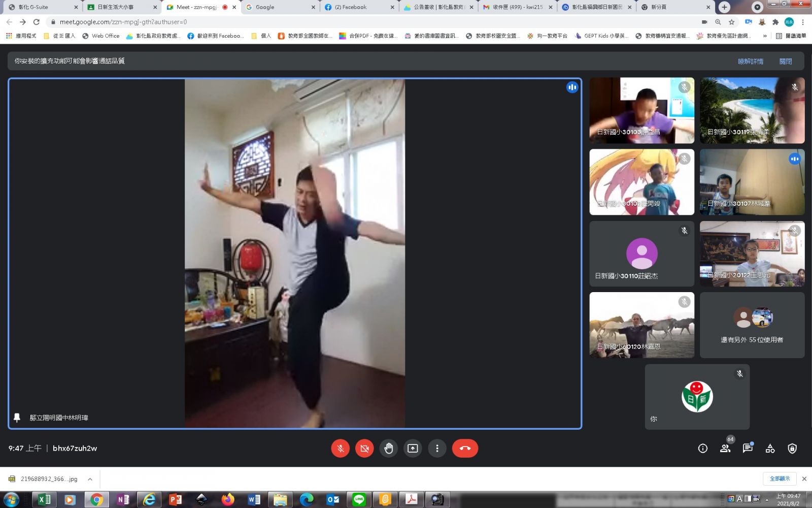Select participant tile 日新國小40120林嘉恩
Screen dimensions: 812x508
pyautogui.click(x=641, y=325)
